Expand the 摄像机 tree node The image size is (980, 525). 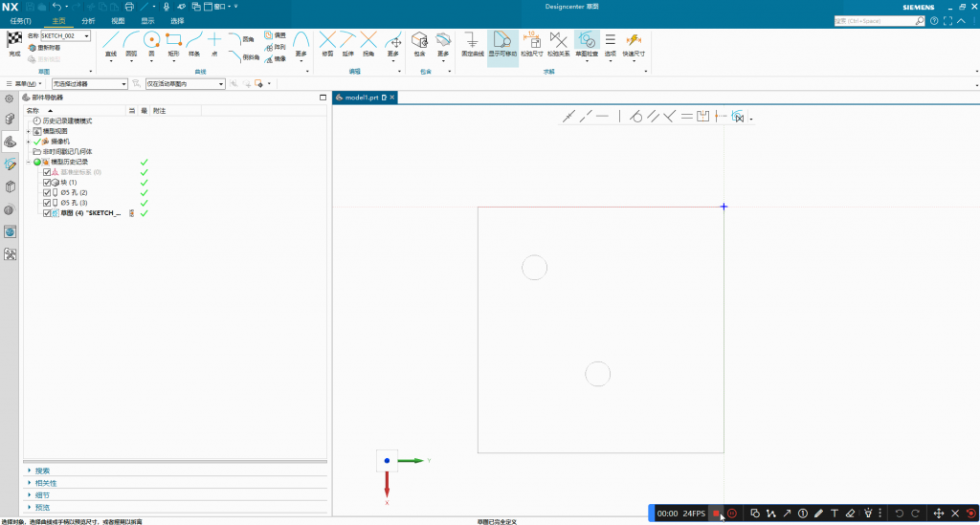[28, 142]
